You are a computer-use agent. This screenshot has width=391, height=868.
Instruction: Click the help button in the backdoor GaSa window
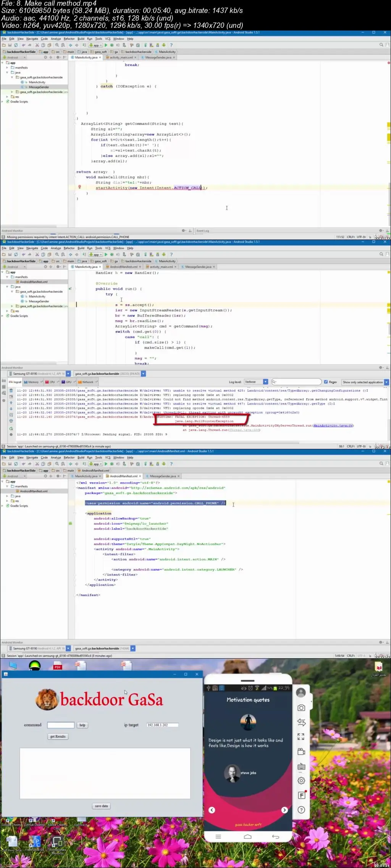click(x=82, y=725)
